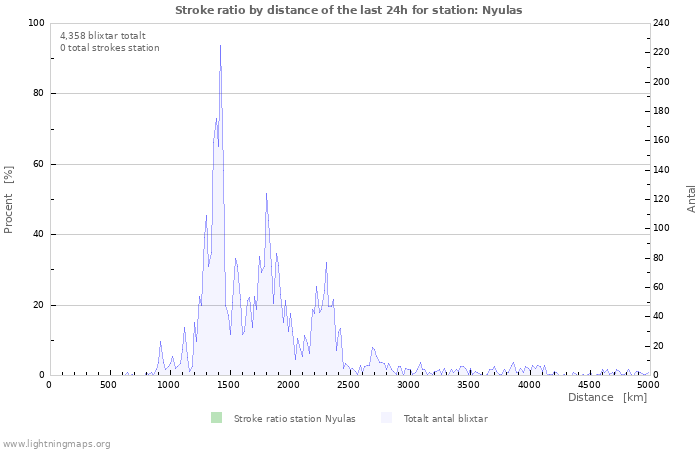Click the 5000 tick on distance axis

click(x=648, y=384)
